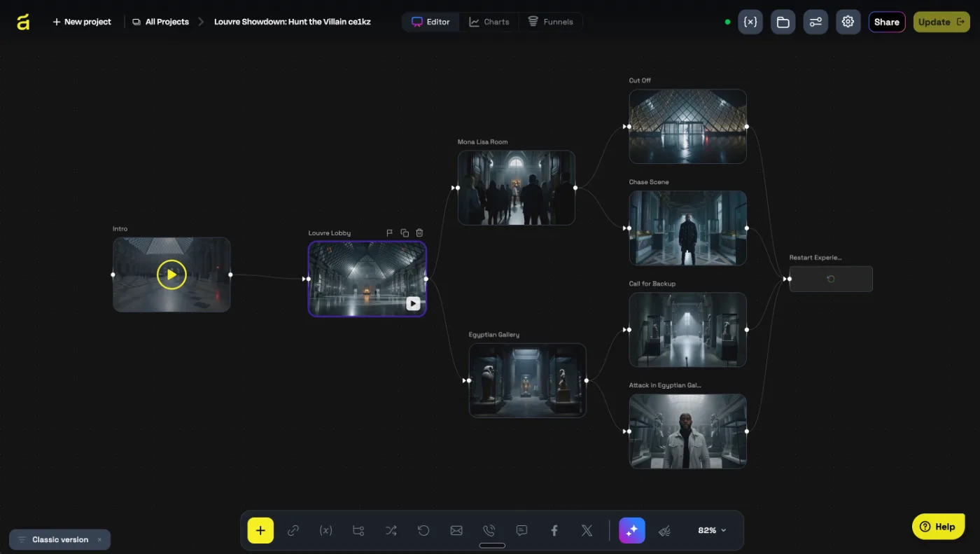The width and height of the screenshot is (980, 554).
Task: Duplicate the Louvre Lobby node
Action: [405, 233]
